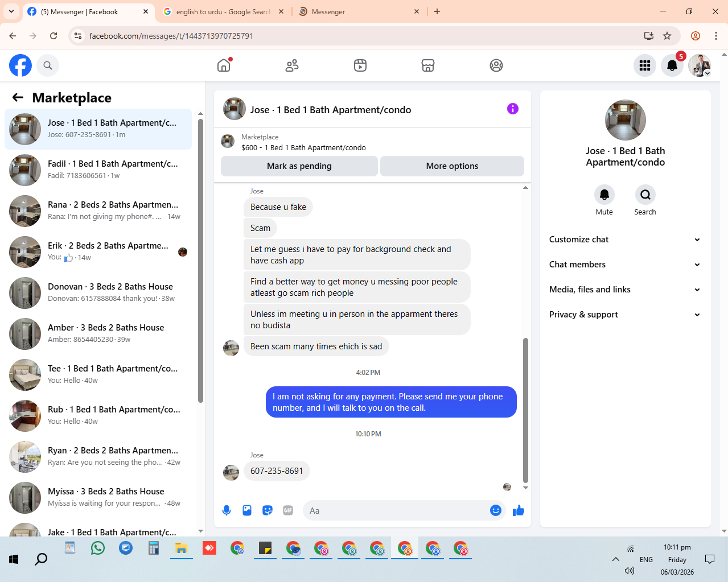Click the chat messages scrollbar
Screen dimensions: 728x582
coord(525,410)
